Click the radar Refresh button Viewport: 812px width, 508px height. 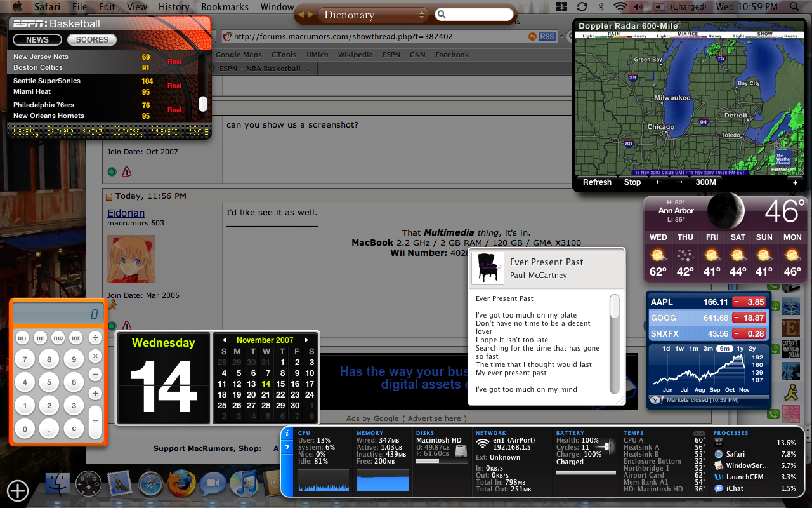coord(597,182)
